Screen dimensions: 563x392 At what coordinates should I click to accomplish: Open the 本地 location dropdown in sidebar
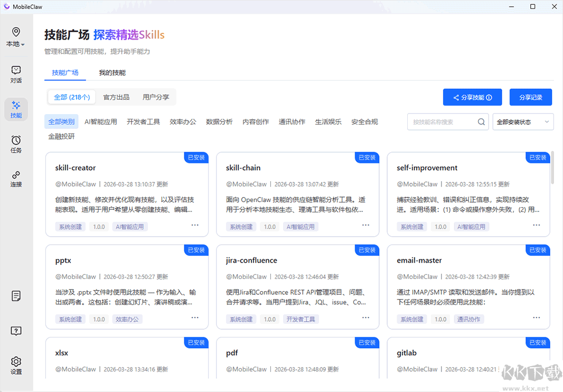16,37
